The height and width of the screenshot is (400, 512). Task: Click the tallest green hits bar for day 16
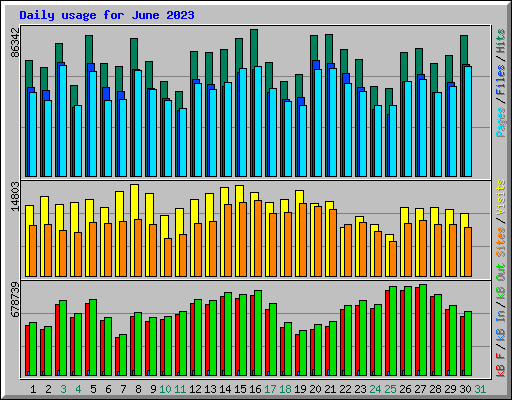(254, 48)
